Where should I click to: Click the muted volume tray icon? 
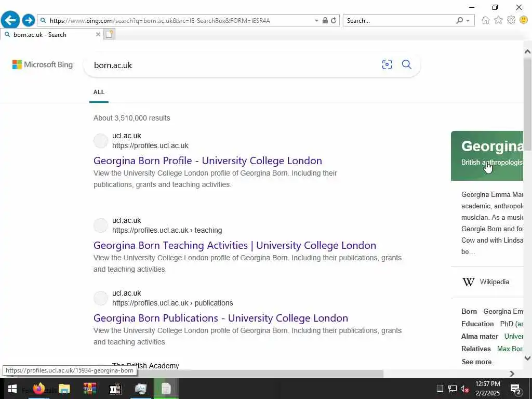click(464, 389)
